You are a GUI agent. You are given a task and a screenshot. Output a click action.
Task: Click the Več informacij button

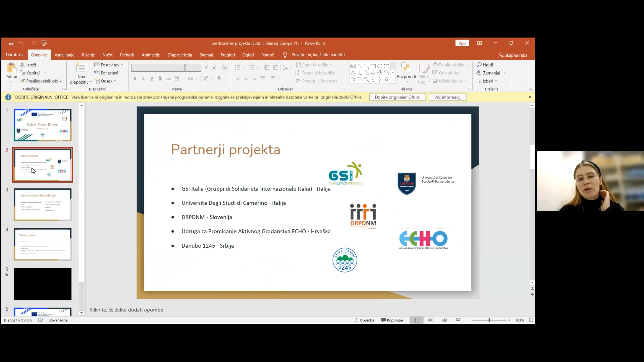pos(447,97)
